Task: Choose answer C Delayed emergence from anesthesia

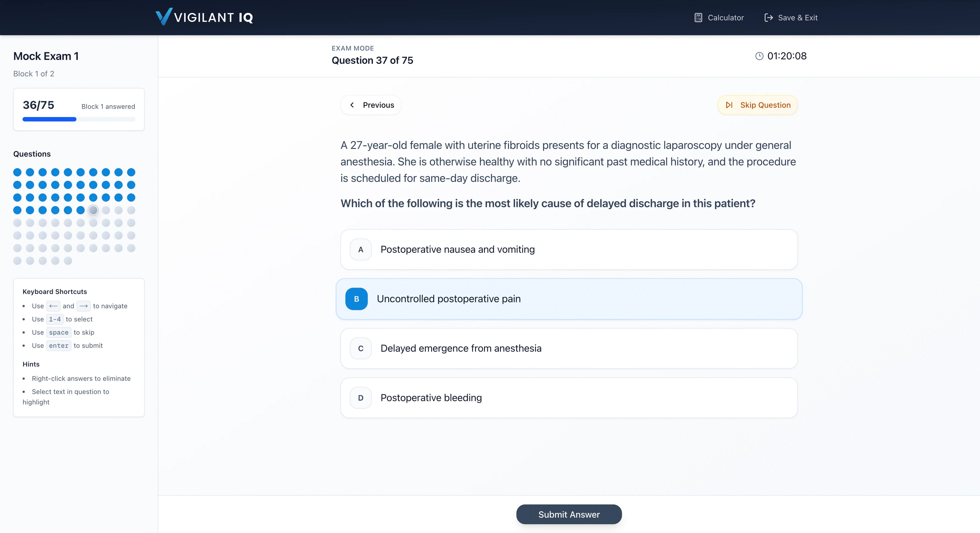Action: pyautogui.click(x=569, y=348)
